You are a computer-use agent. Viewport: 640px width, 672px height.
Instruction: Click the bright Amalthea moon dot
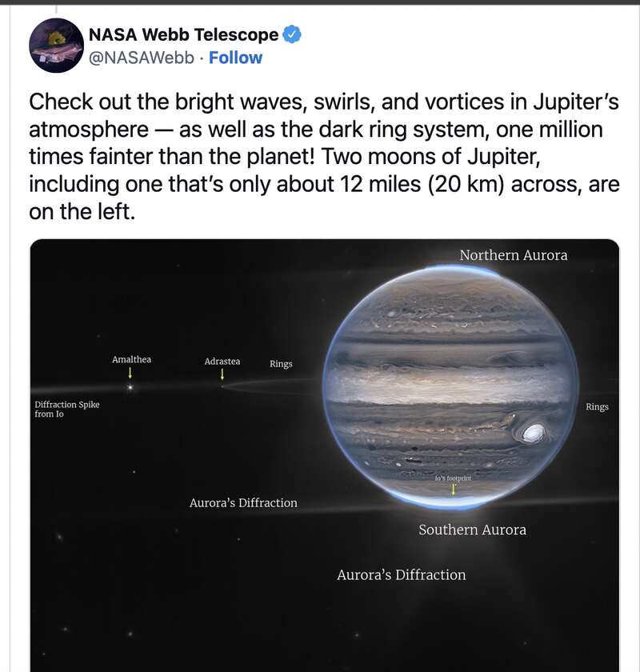click(x=130, y=387)
